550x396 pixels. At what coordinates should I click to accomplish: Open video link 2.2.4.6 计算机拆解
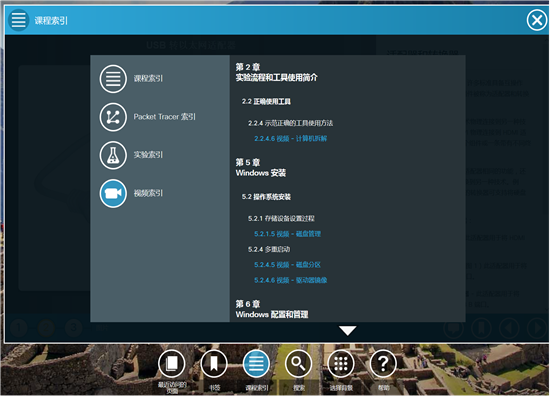[x=290, y=139]
